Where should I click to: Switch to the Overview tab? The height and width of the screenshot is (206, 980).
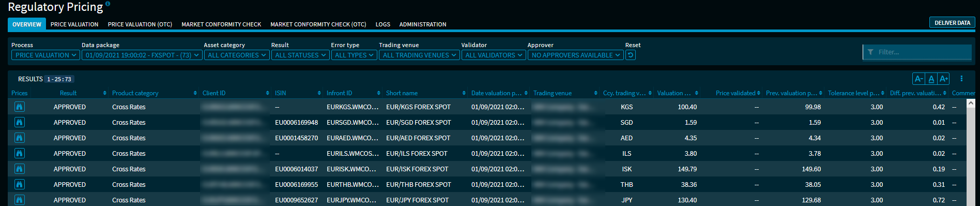(27, 24)
